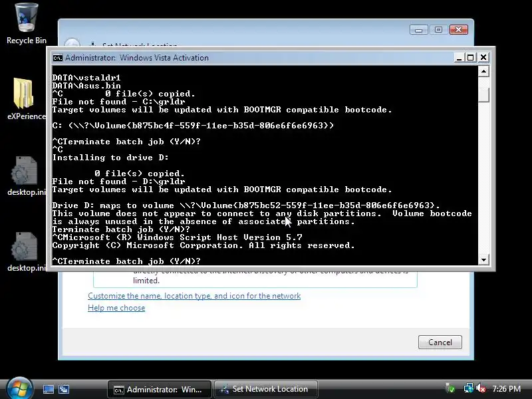Open the 'Help me choose' link

pyautogui.click(x=116, y=308)
